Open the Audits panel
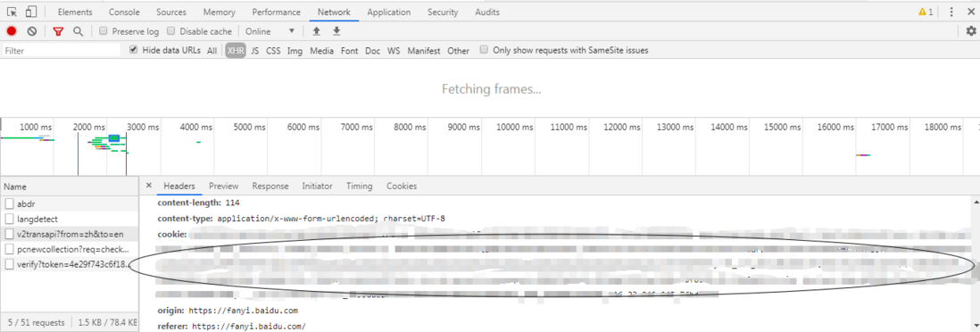Screen dimensions: 980x332 (x=486, y=12)
